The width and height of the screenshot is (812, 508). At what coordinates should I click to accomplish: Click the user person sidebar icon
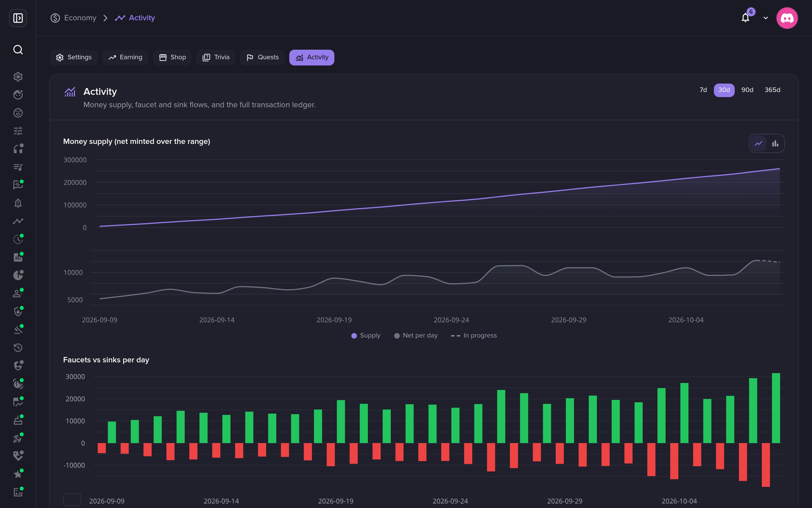tap(18, 293)
